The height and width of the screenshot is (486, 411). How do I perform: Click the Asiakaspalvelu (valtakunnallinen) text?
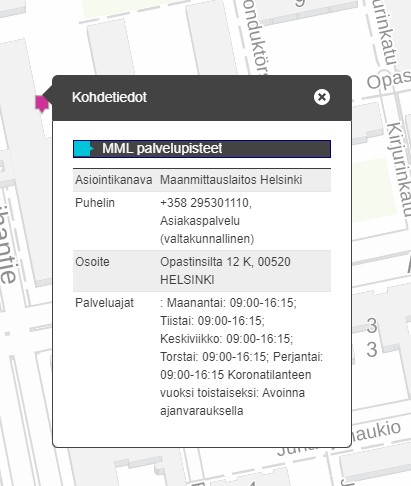tap(207, 230)
